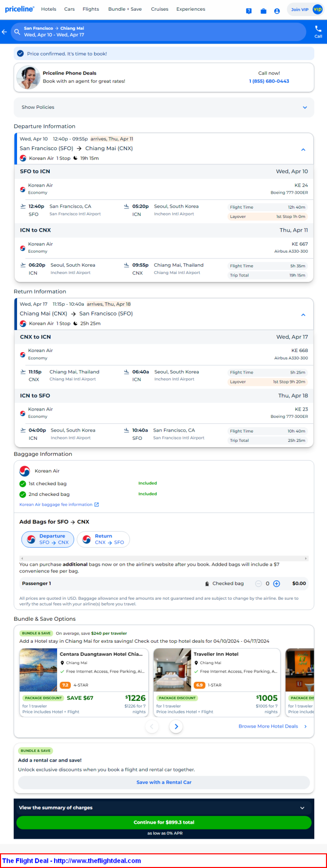Click the Join VIP button
Screen dimensions: 327x868
(x=305, y=9)
